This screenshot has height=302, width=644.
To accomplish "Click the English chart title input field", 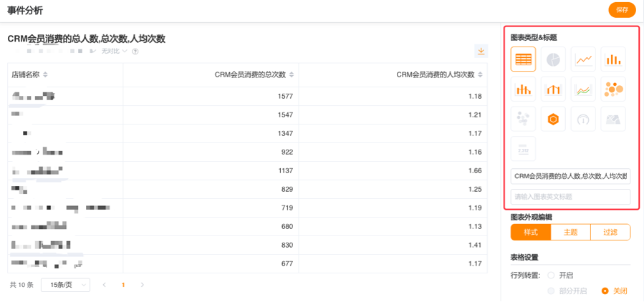I will pyautogui.click(x=570, y=196).
